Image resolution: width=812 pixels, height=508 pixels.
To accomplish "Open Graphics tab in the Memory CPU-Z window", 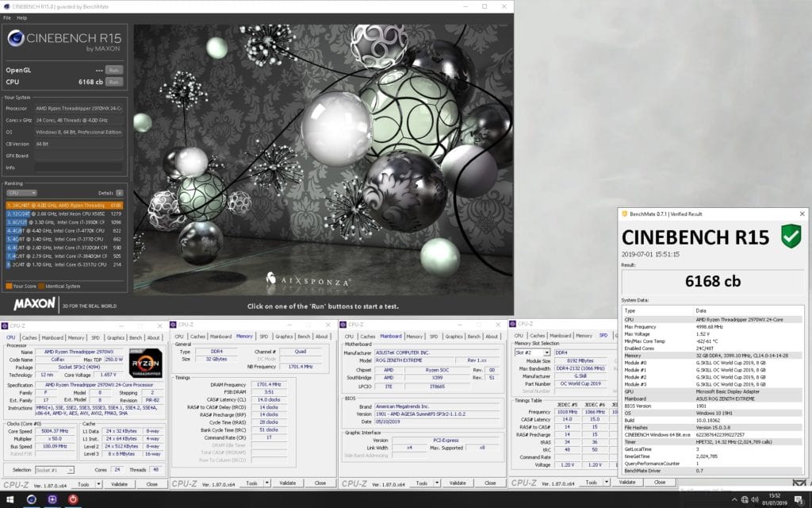I will (x=284, y=337).
